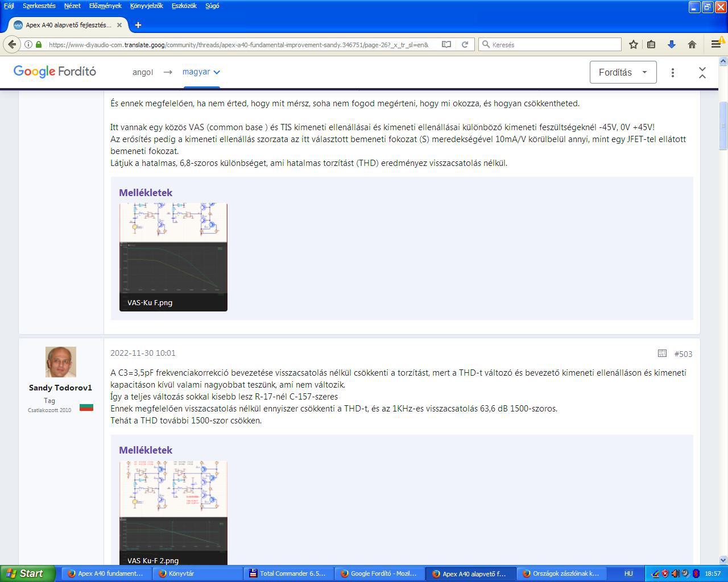The height and width of the screenshot is (582, 728).
Task: Toggle Reader View icon in address bar
Action: click(x=446, y=44)
